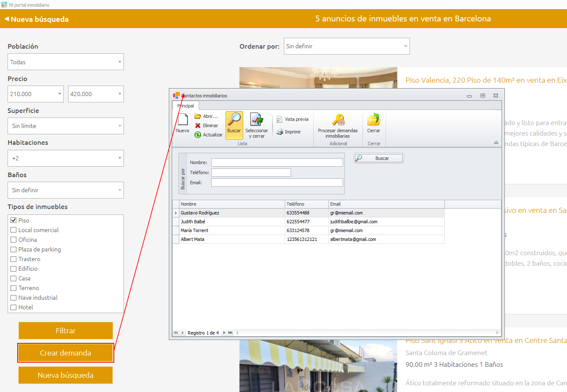Screen dimensions: 567x392
Task: Open the Población dropdown
Action: (x=66, y=62)
